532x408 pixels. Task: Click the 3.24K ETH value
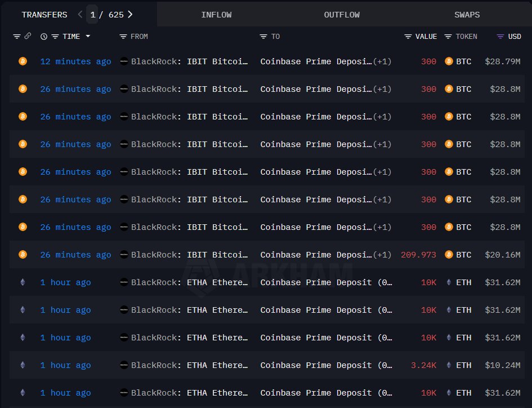pos(423,365)
